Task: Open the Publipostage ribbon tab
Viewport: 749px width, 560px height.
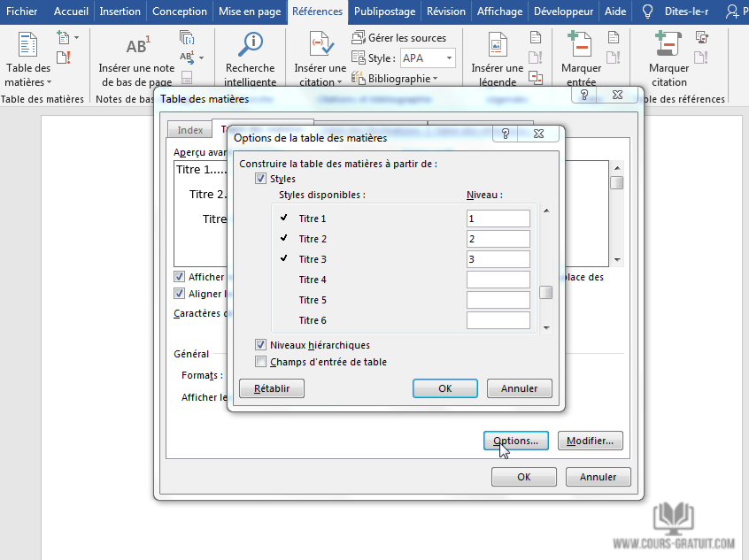Action: 385,12
